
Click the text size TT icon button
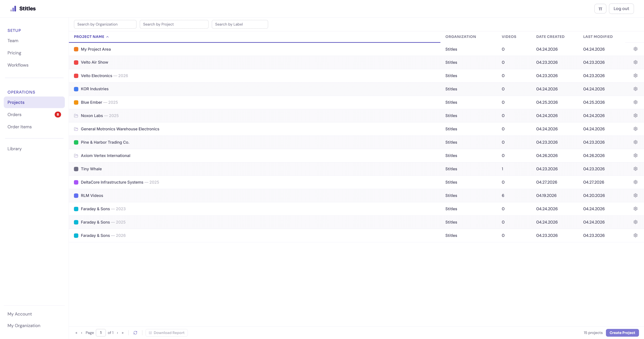pyautogui.click(x=600, y=9)
